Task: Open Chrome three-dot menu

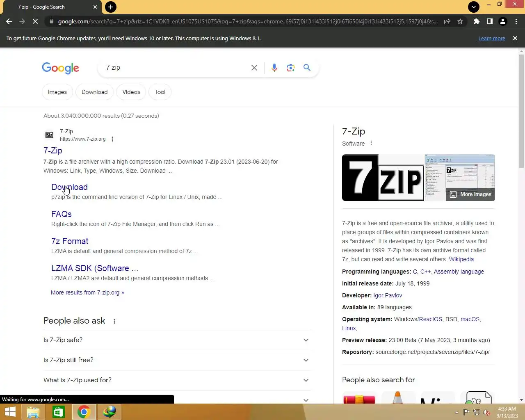Action: [516, 21]
